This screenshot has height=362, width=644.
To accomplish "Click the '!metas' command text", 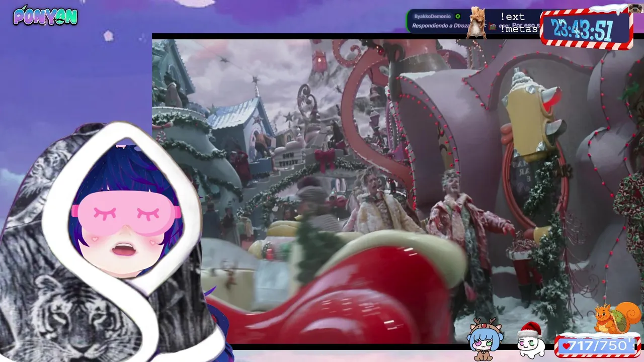I will (x=519, y=29).
